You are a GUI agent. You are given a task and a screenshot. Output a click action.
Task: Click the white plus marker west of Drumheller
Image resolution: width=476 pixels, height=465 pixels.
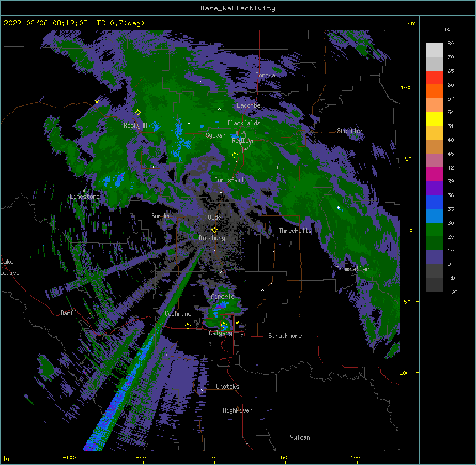[x=338, y=207]
